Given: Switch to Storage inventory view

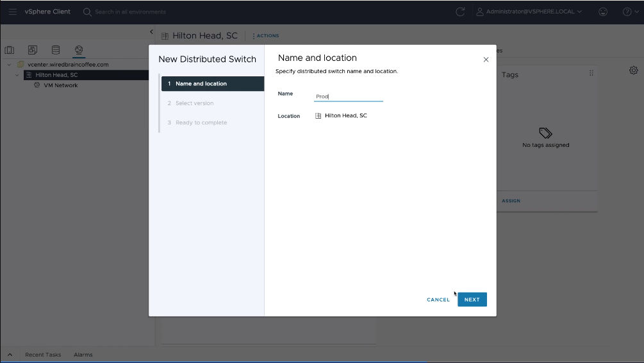Looking at the screenshot, I should pos(56,50).
